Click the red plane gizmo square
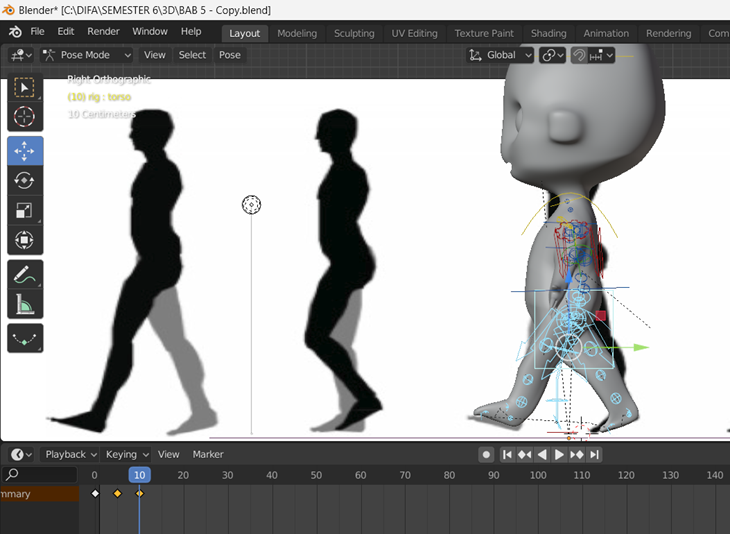Image resolution: width=730 pixels, height=534 pixels. 601,316
